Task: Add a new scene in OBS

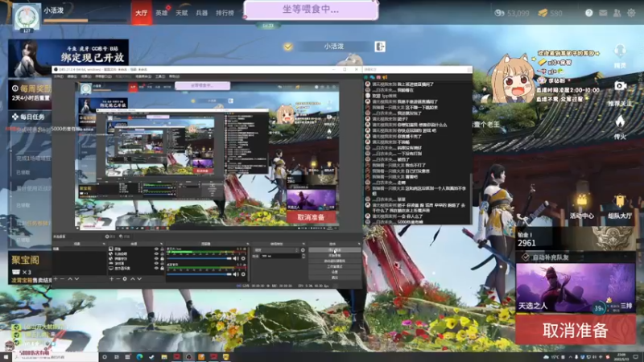Action: point(56,278)
